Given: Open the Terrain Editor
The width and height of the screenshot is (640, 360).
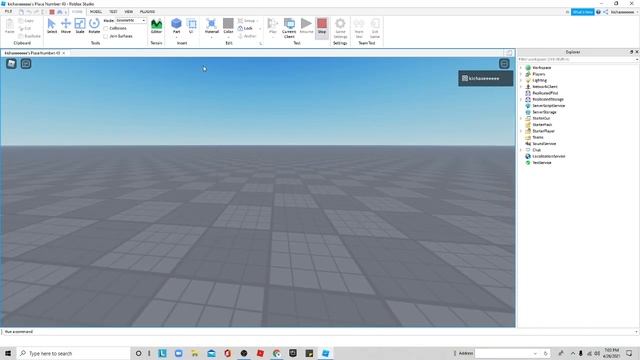Looking at the screenshot, I should [x=156, y=26].
